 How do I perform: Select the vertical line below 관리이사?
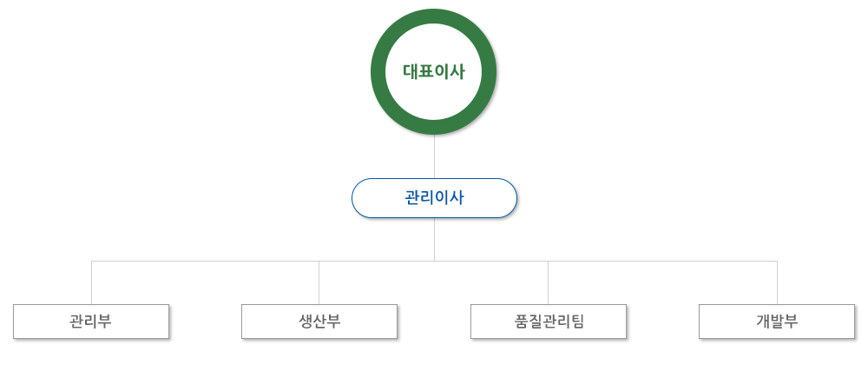point(434,239)
